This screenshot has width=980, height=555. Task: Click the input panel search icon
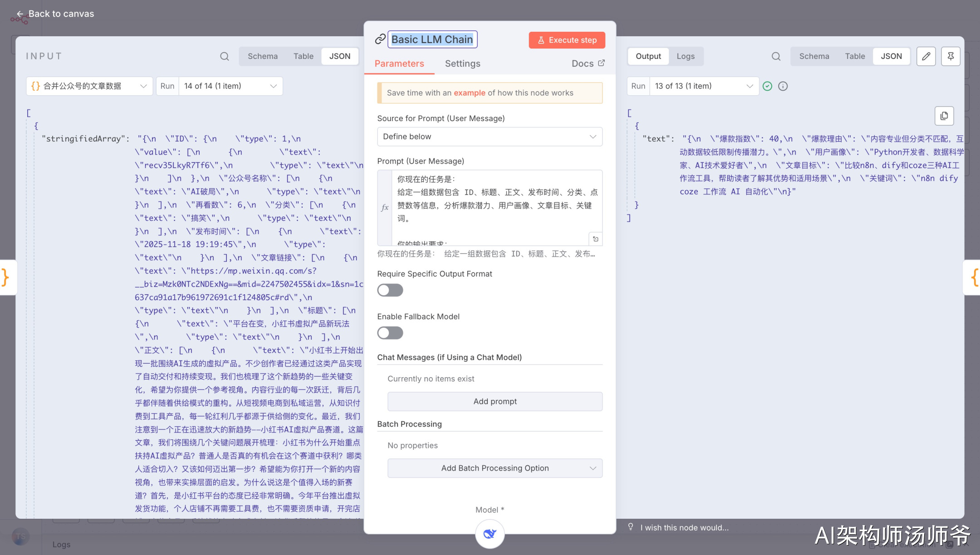pos(224,56)
